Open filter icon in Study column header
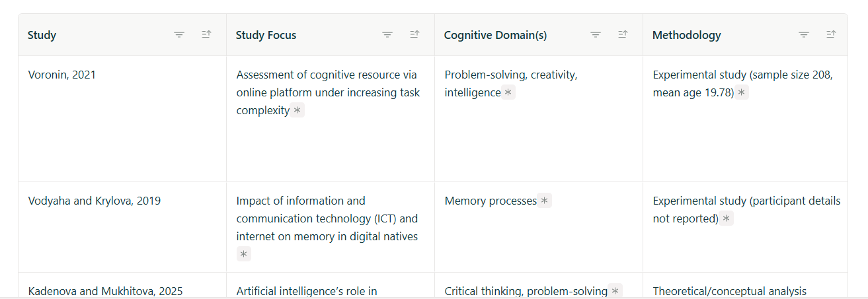868x299 pixels. [179, 35]
